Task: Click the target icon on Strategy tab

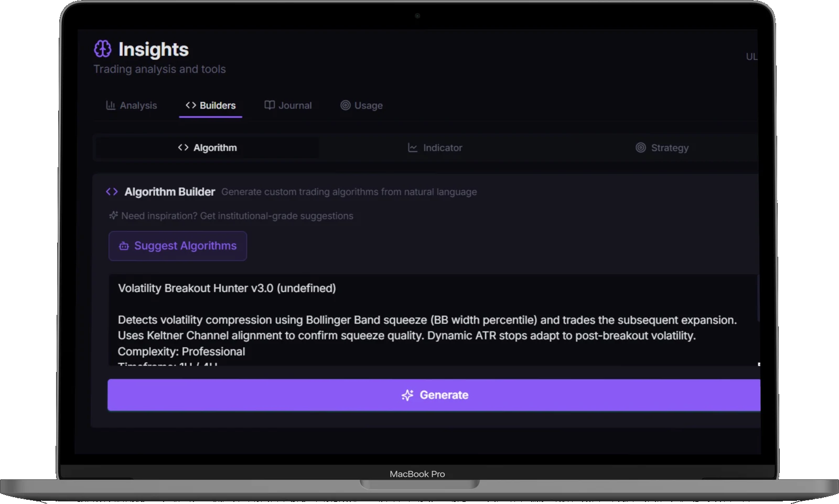Action: (x=640, y=148)
